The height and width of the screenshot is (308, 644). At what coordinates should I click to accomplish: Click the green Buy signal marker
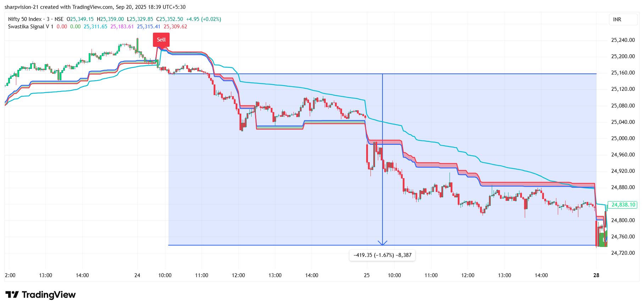pyautogui.click(x=603, y=240)
